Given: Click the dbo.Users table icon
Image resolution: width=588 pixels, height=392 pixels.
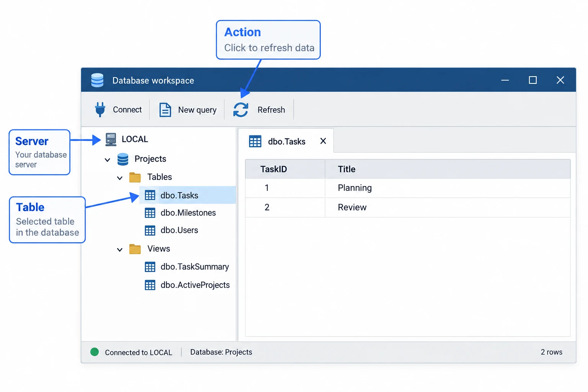Looking at the screenshot, I should click(x=150, y=230).
